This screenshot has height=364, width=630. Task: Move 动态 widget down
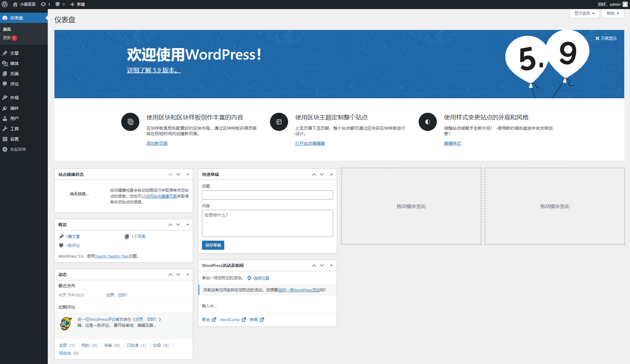(178, 275)
